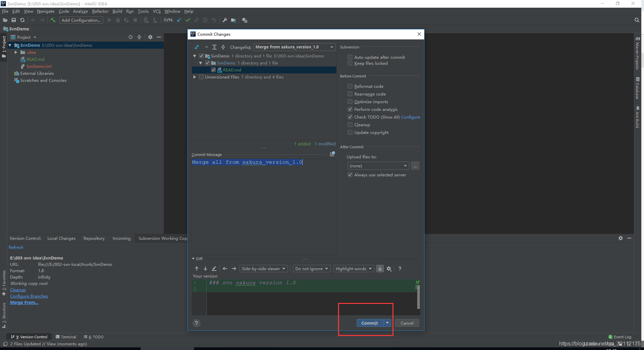Viewport: 644px width, 350px height.
Task: Open the Analyze menu
Action: click(x=80, y=11)
